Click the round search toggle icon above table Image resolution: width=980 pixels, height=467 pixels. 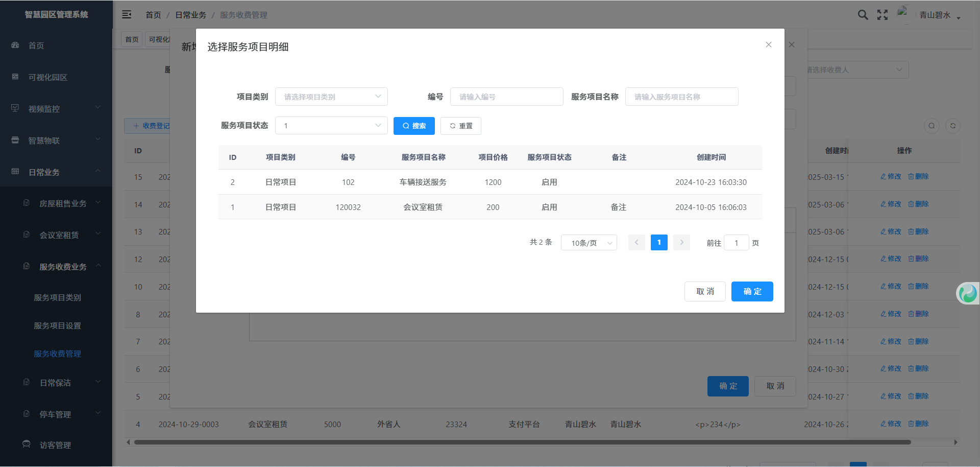(932, 126)
